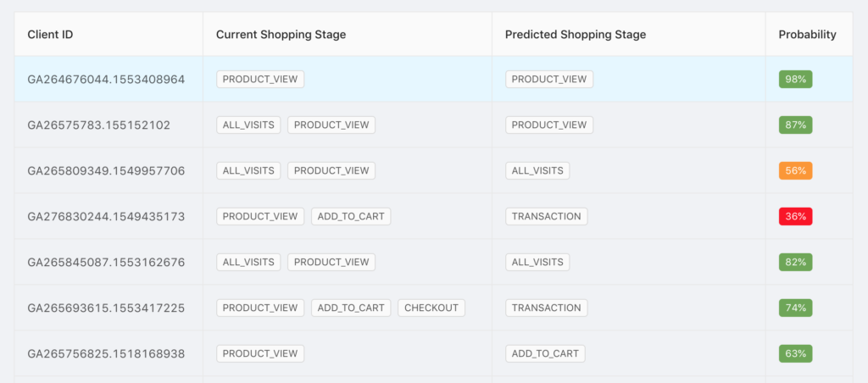Image resolution: width=868 pixels, height=383 pixels.
Task: Click the red 36% probability badge
Action: [795, 216]
